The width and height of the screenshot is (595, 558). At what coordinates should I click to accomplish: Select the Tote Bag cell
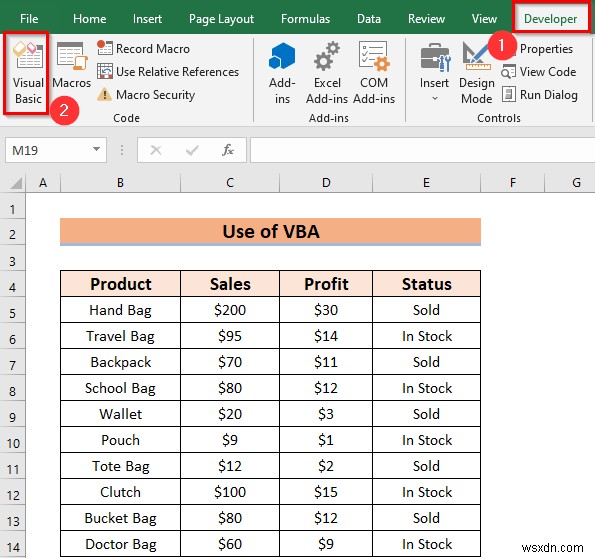[x=120, y=466]
